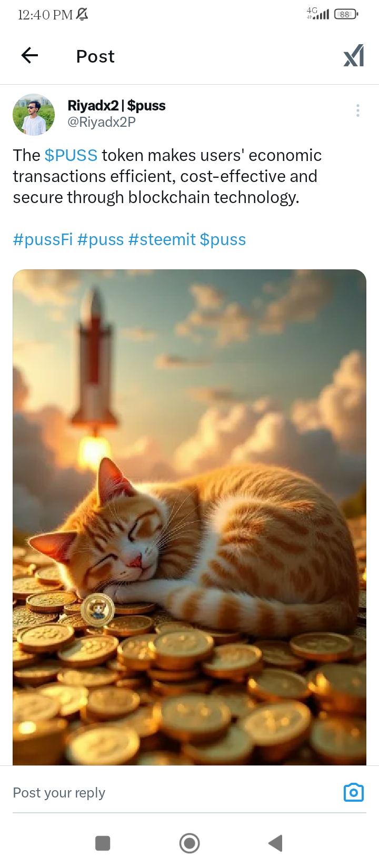Open the #puss hashtag
Viewport: 379px width, 868px height.
[x=101, y=239]
